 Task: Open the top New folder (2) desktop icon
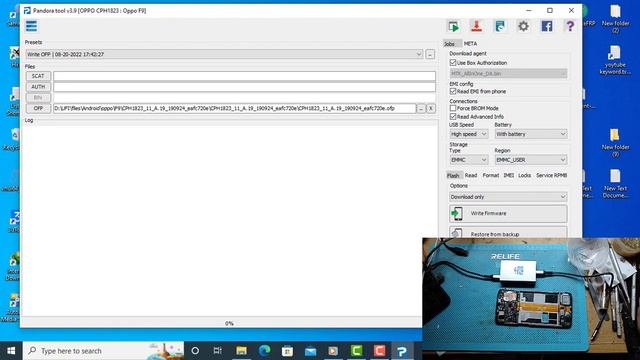tap(615, 18)
